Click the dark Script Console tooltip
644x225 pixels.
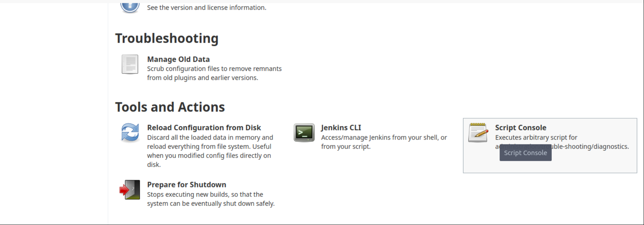coord(526,153)
